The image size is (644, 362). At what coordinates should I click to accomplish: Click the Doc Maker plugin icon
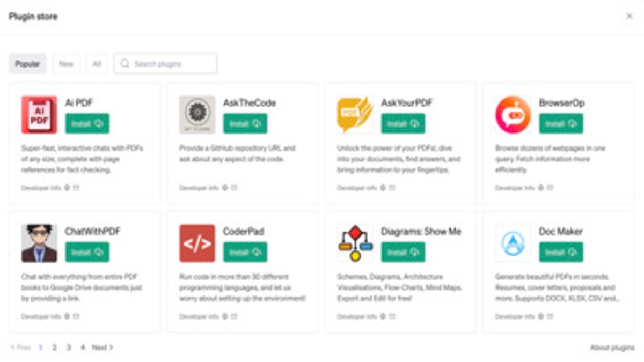513,243
